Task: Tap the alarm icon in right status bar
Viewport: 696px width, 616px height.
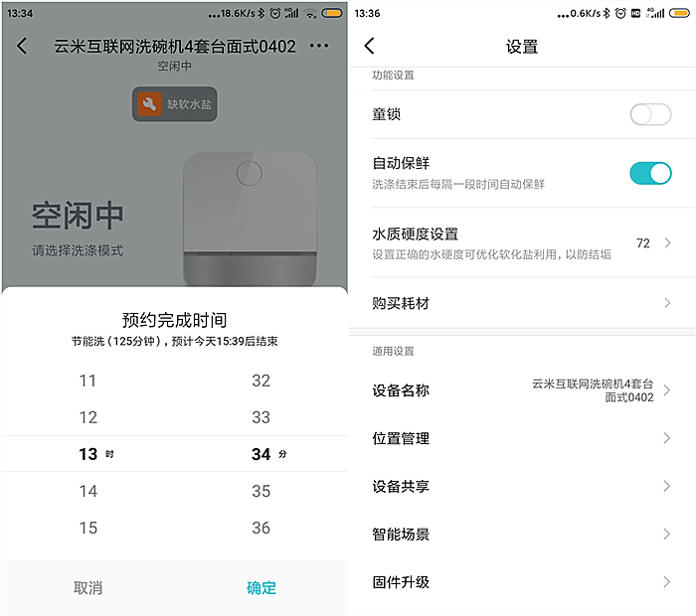Action: (620, 13)
